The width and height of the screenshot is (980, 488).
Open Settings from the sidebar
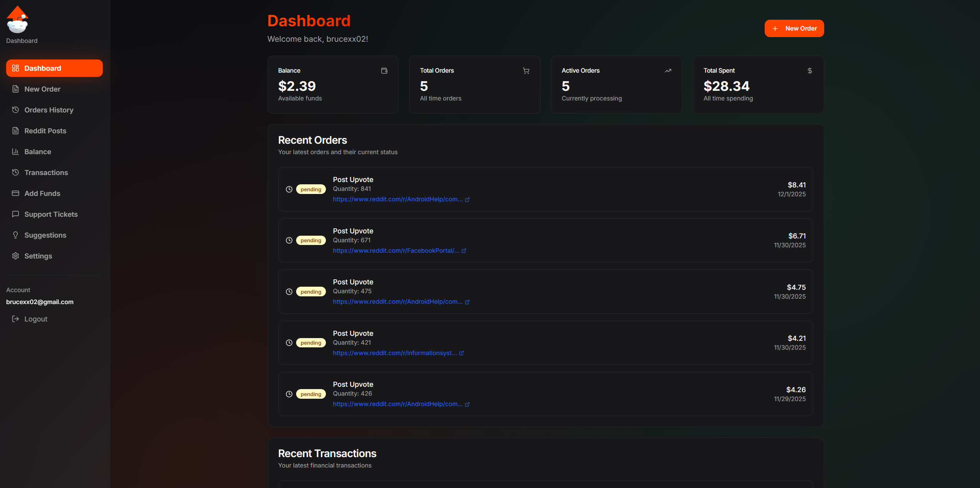[38, 256]
